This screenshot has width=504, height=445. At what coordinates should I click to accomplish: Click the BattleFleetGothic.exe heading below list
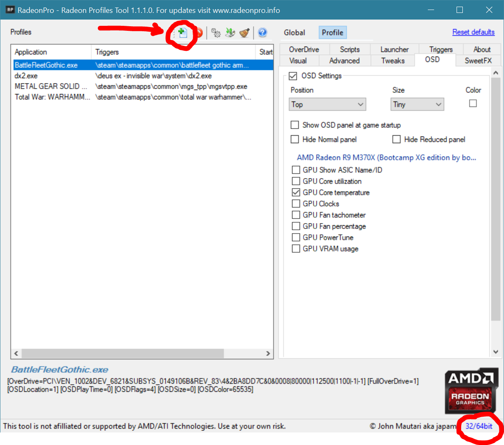tap(60, 370)
